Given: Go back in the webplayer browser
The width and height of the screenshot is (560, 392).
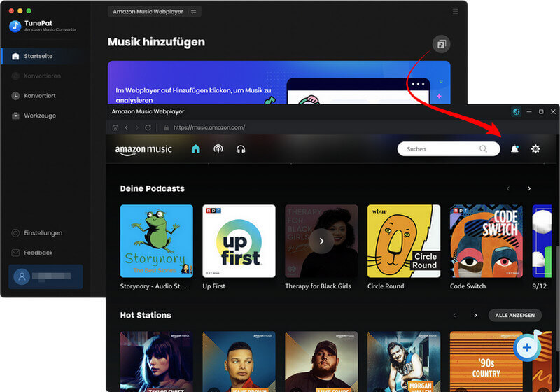Looking at the screenshot, I should point(127,127).
